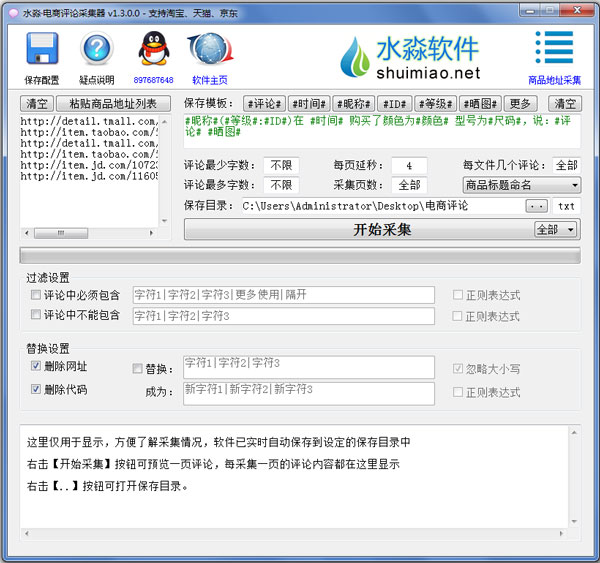Viewport: 600px width, 563px height.
Task: Insert the '#昵称#' template tag
Action: [x=353, y=104]
